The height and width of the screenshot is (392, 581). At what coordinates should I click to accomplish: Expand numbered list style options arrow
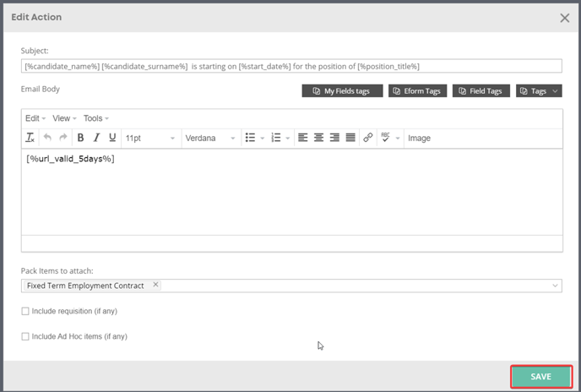click(x=287, y=139)
